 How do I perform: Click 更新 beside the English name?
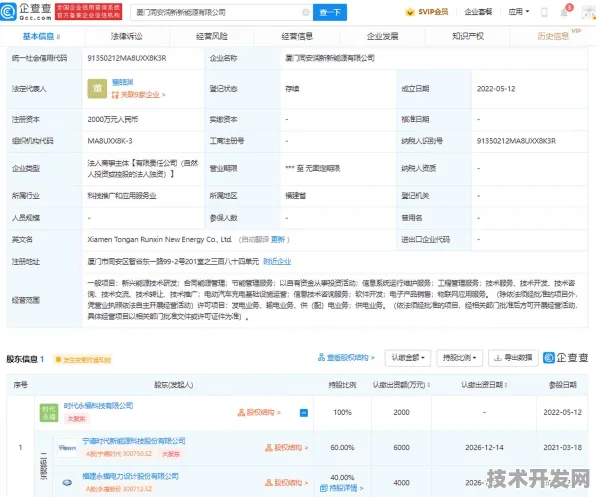278,239
